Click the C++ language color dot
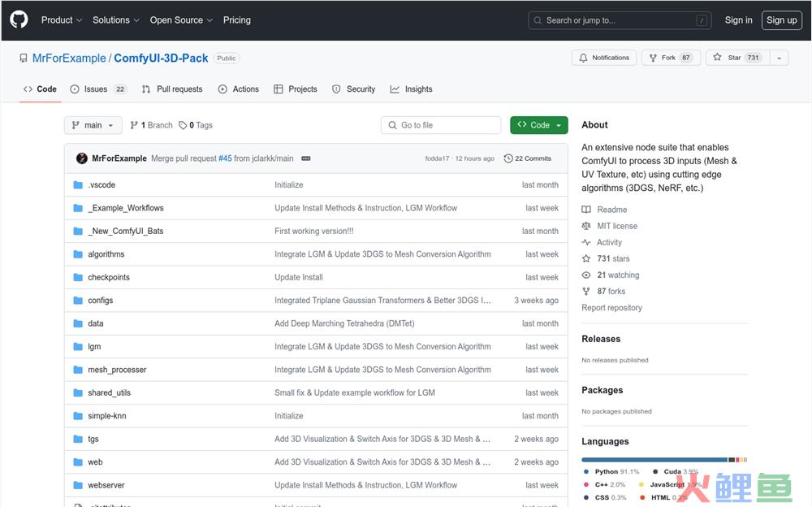 (x=586, y=485)
